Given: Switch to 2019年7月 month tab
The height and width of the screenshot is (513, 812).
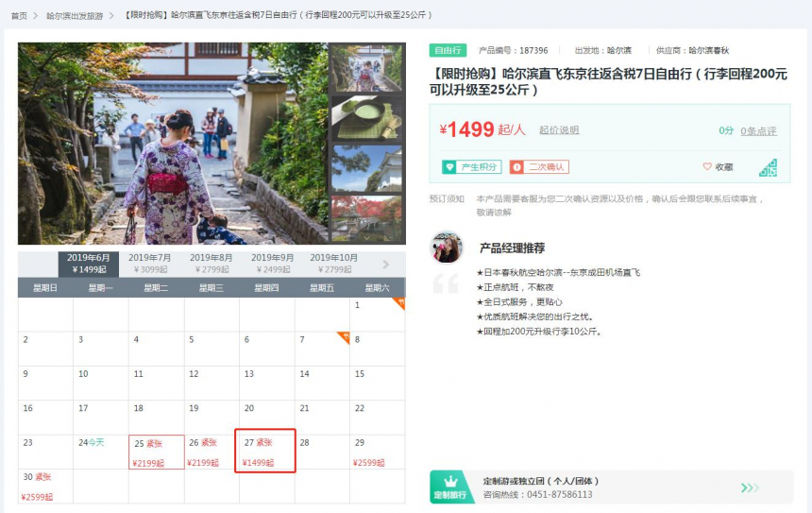Looking at the screenshot, I should coord(149,264).
